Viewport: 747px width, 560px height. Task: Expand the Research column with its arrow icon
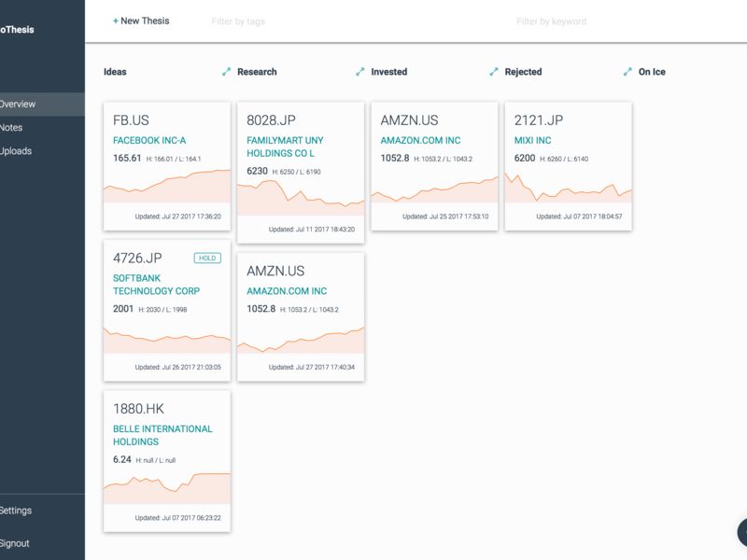(360, 72)
